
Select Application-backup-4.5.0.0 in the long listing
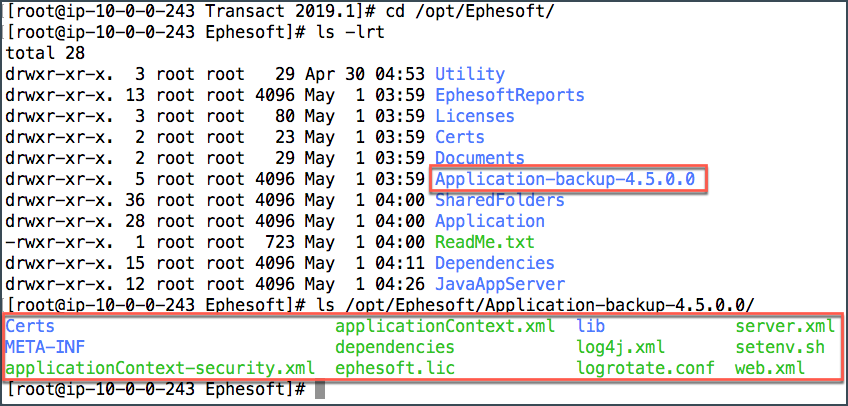(565, 179)
